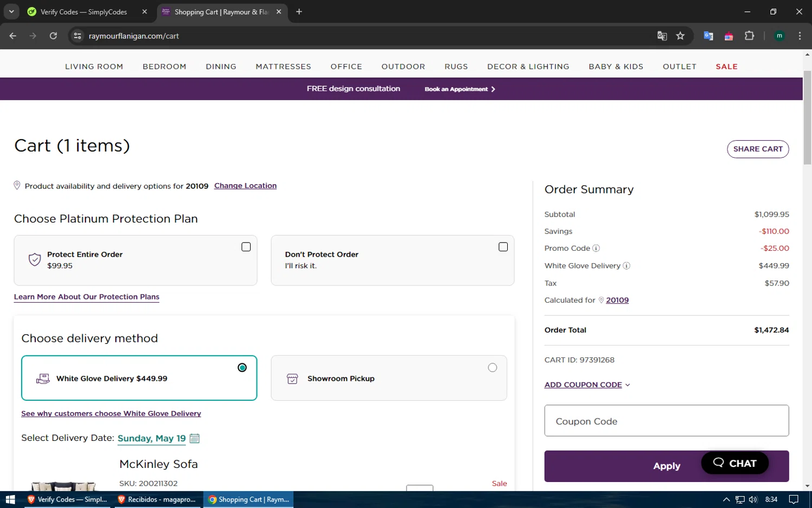Open the SALE menu
The image size is (812, 508).
click(x=726, y=67)
